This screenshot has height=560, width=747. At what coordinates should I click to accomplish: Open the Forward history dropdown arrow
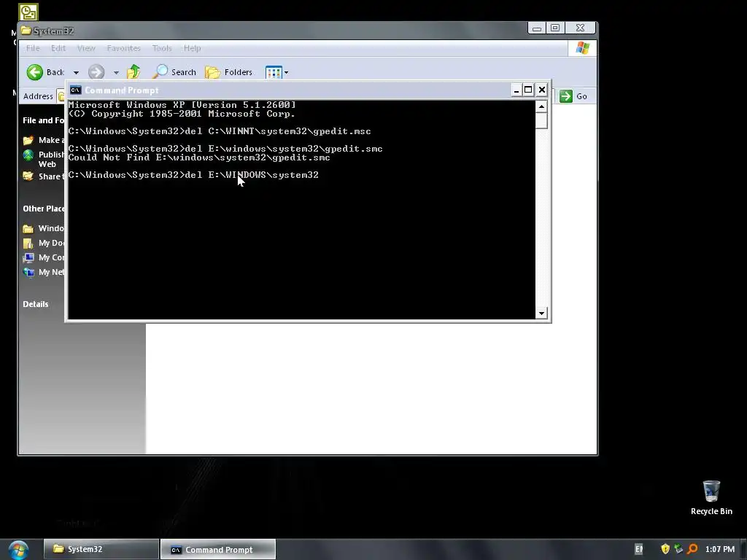(116, 73)
